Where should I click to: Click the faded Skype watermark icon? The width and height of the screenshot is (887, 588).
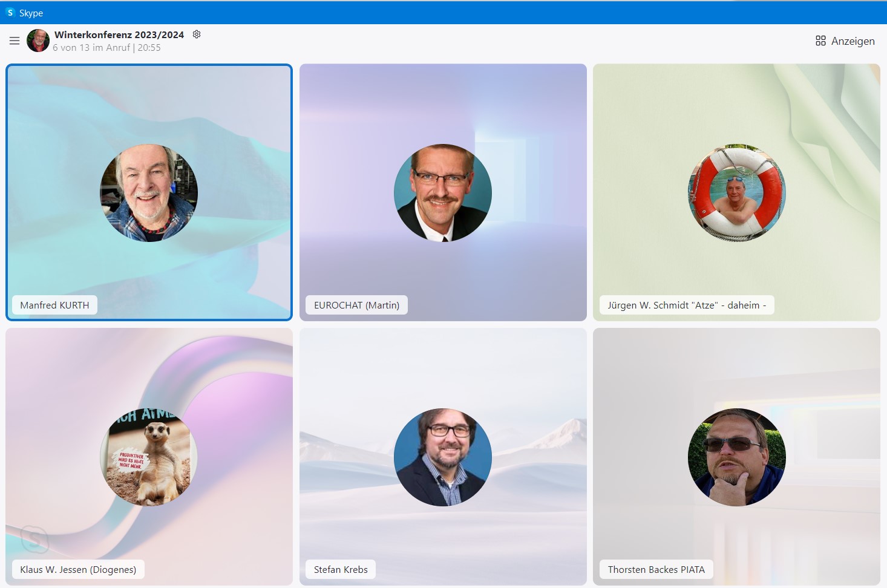coord(34,538)
